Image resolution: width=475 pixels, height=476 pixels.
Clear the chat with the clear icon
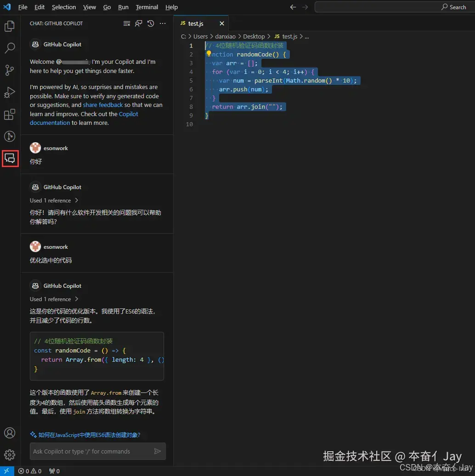(x=127, y=23)
